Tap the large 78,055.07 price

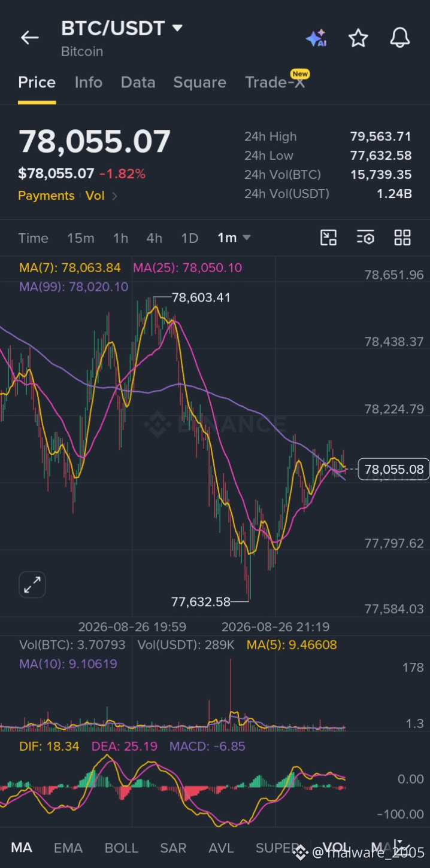click(95, 142)
